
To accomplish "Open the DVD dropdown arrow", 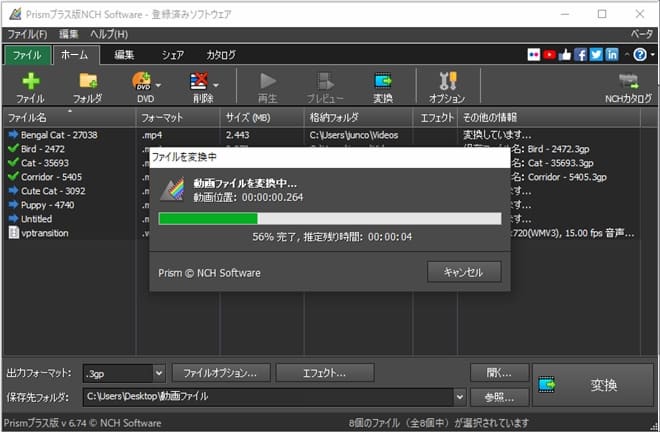I will click(159, 85).
